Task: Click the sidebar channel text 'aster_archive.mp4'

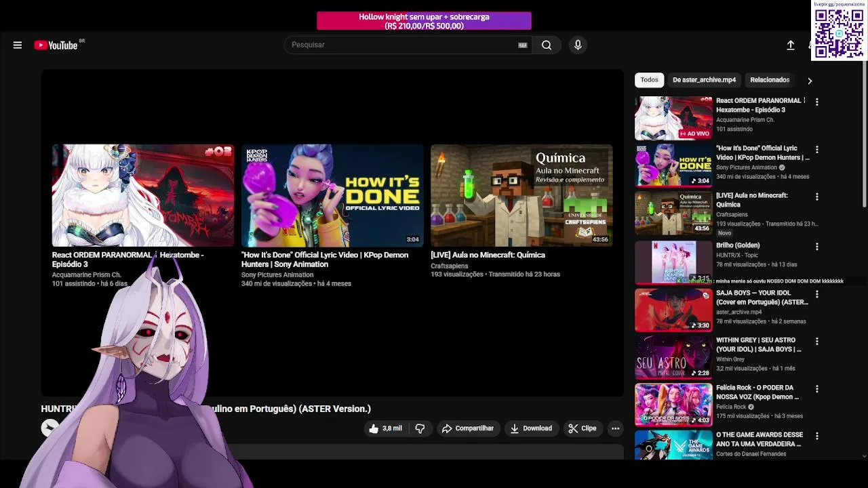Action: click(740, 312)
